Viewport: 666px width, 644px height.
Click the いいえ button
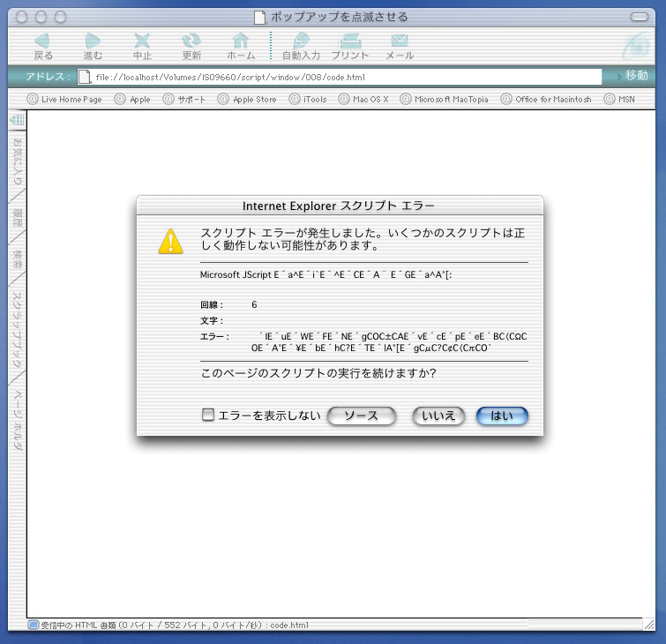click(x=438, y=416)
